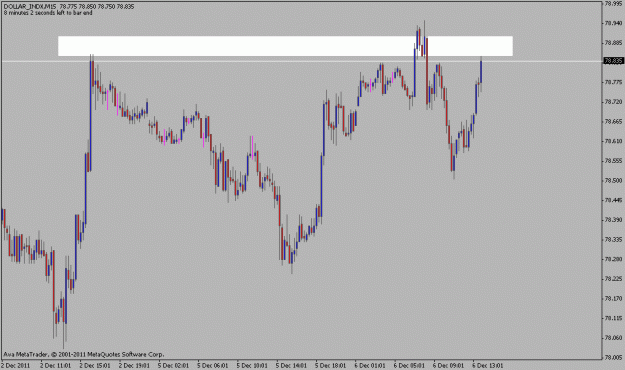Click the 78.390 price axis label
The width and height of the screenshot is (625, 370).
point(613,220)
